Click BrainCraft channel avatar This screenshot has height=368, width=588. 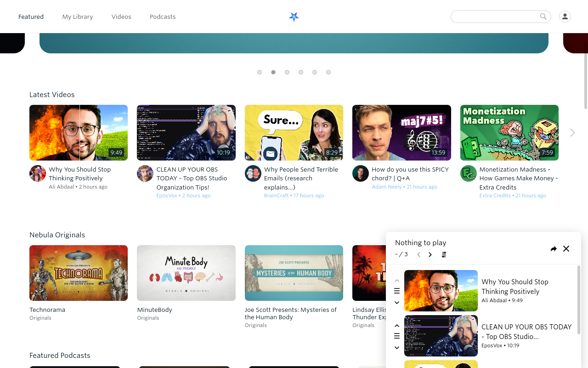point(253,173)
